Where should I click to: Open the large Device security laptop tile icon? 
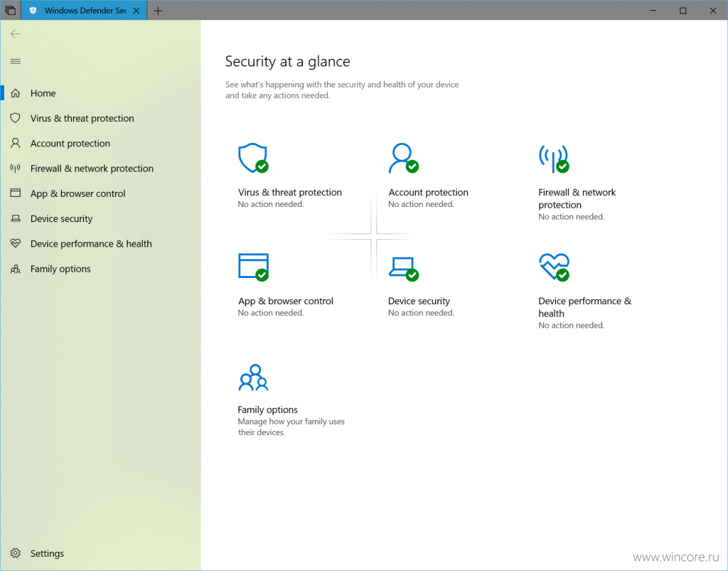click(x=404, y=269)
